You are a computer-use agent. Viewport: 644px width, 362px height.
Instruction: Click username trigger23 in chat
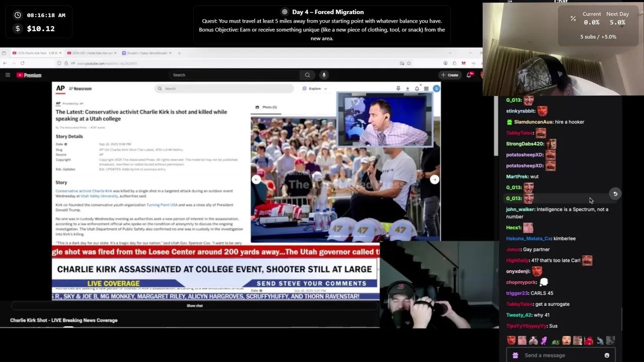pos(517,293)
